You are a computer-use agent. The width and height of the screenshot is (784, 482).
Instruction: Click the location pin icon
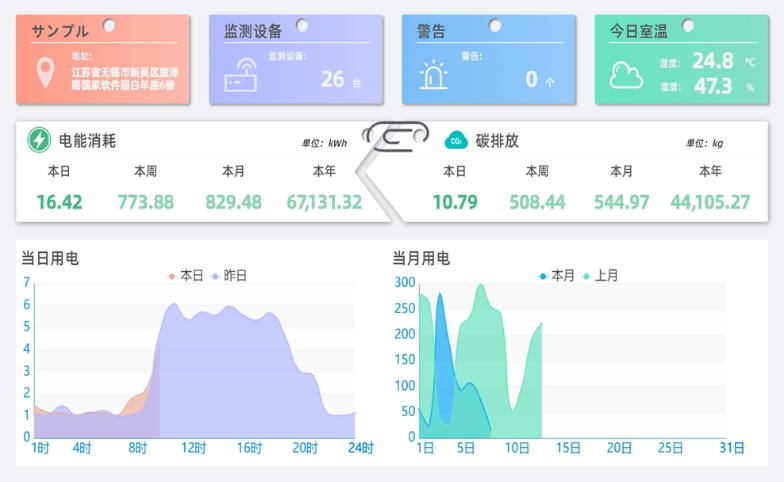pos(46,72)
